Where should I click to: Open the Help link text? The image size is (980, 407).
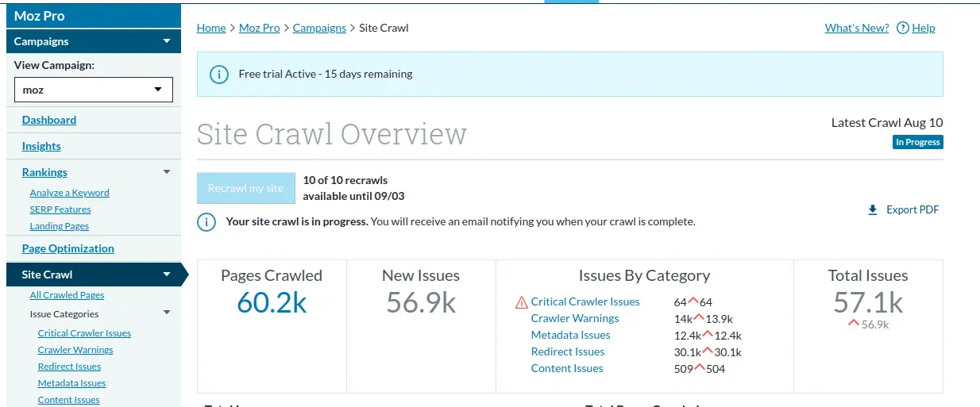tap(924, 28)
